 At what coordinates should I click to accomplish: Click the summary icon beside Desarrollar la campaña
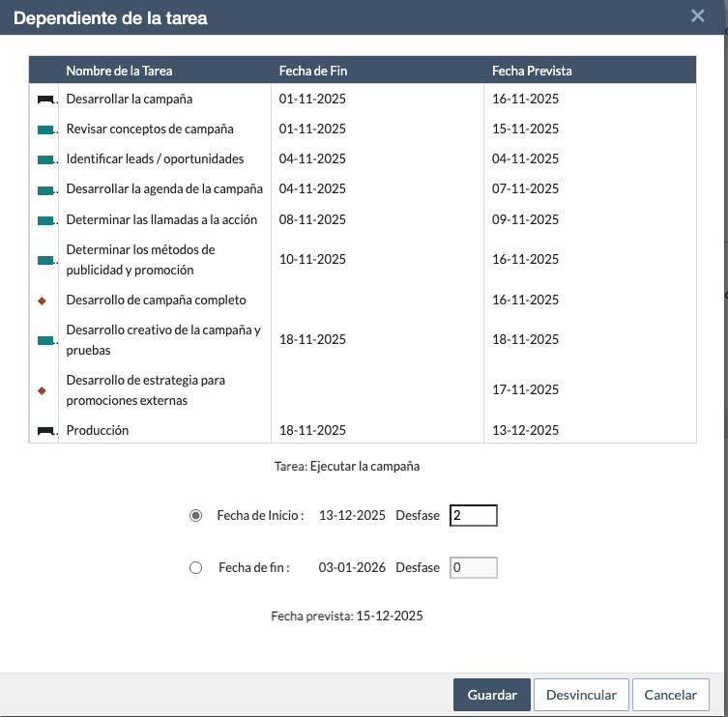click(x=44, y=100)
